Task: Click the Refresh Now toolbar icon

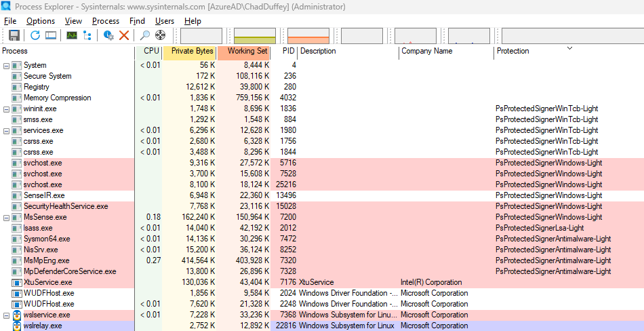Action: tap(35, 36)
